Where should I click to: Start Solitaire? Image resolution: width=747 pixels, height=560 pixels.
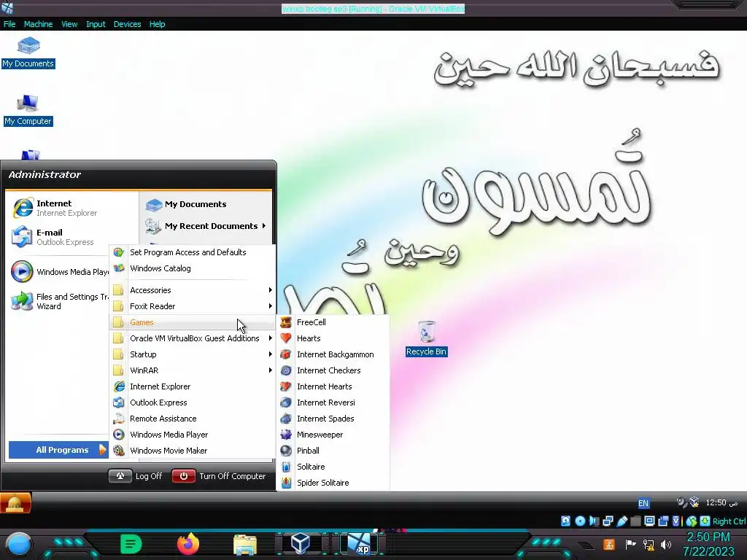pyautogui.click(x=333, y=467)
